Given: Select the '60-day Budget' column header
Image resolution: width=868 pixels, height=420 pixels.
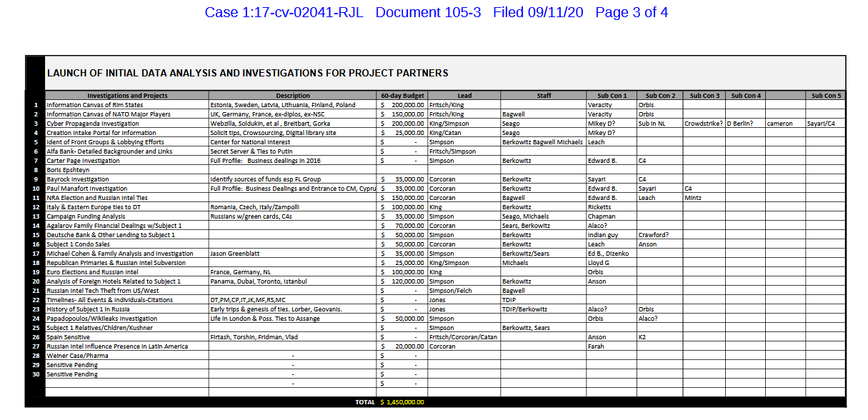Looking at the screenshot, I should (402, 96).
